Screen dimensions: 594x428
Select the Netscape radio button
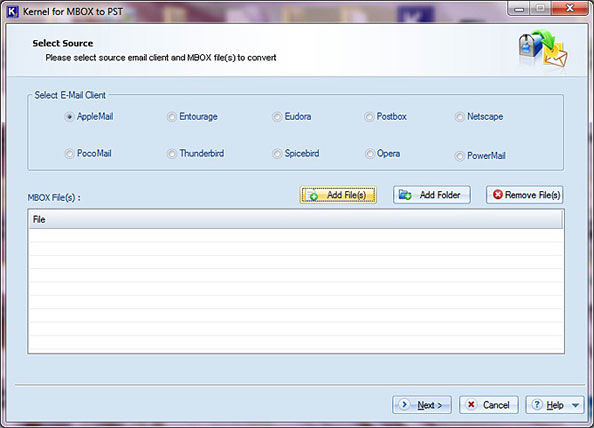(460, 117)
